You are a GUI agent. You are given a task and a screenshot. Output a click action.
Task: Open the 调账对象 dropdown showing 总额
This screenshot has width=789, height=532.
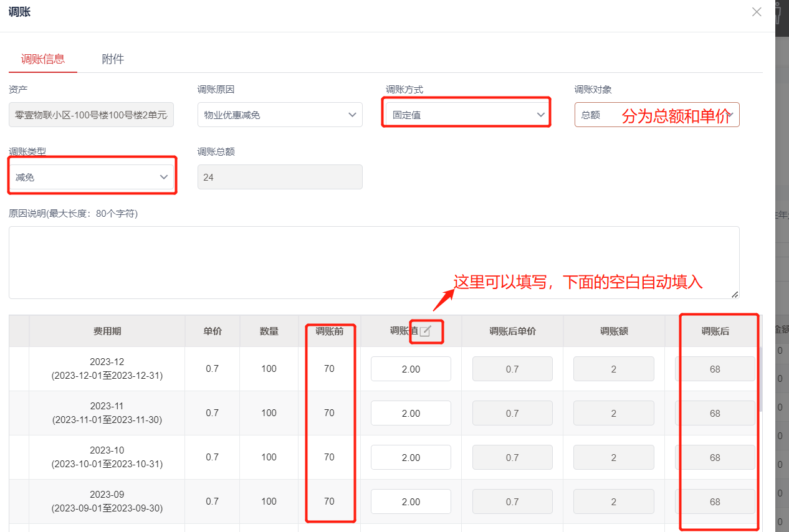pos(657,115)
